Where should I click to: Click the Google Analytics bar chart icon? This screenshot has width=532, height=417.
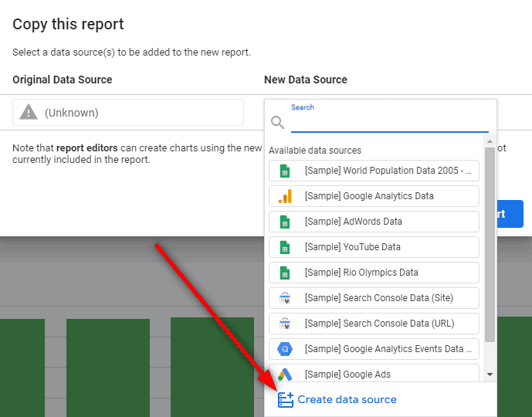click(x=285, y=196)
